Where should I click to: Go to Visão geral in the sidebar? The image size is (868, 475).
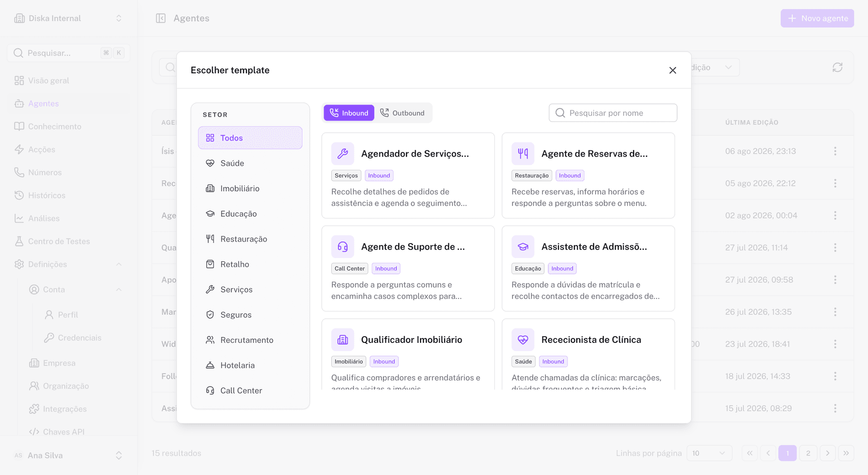(x=68, y=81)
